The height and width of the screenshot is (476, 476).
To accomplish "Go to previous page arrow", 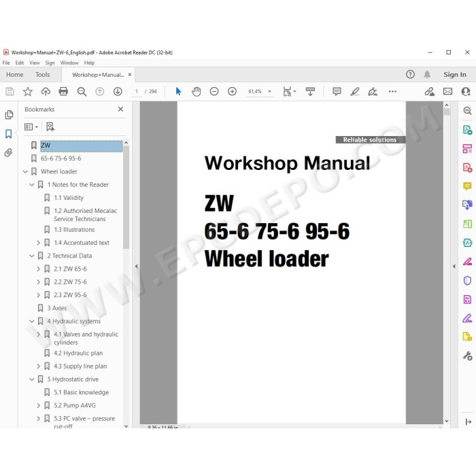I will [x=99, y=91].
